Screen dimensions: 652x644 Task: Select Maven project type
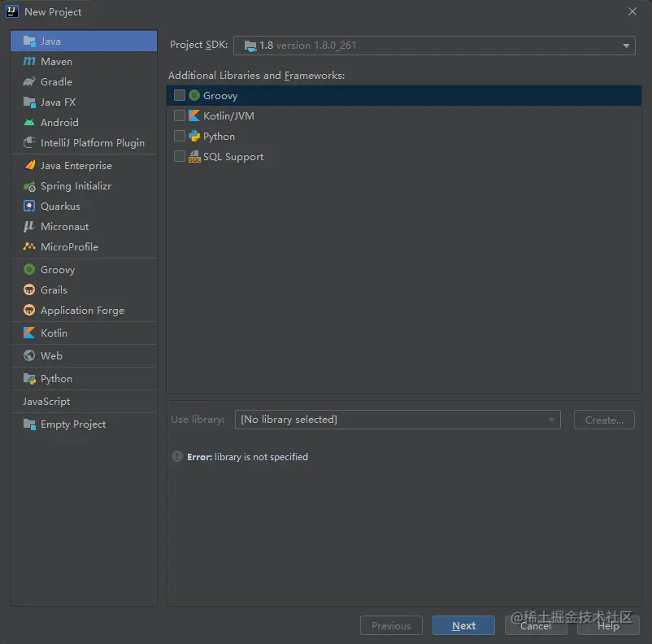tap(84, 61)
